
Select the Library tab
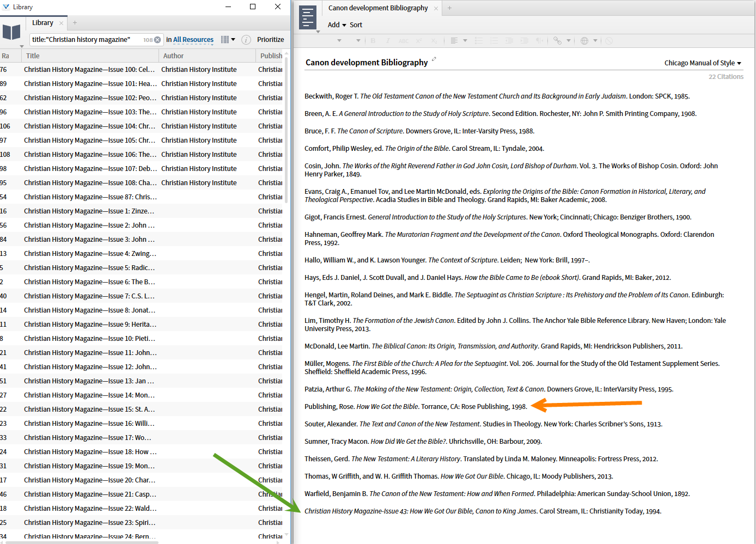[42, 23]
